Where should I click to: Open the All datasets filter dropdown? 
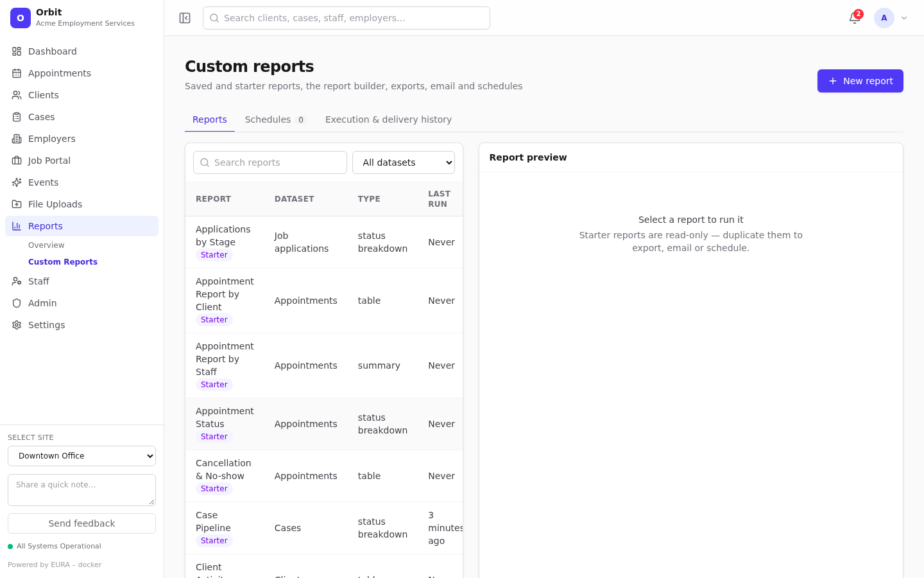click(x=404, y=162)
